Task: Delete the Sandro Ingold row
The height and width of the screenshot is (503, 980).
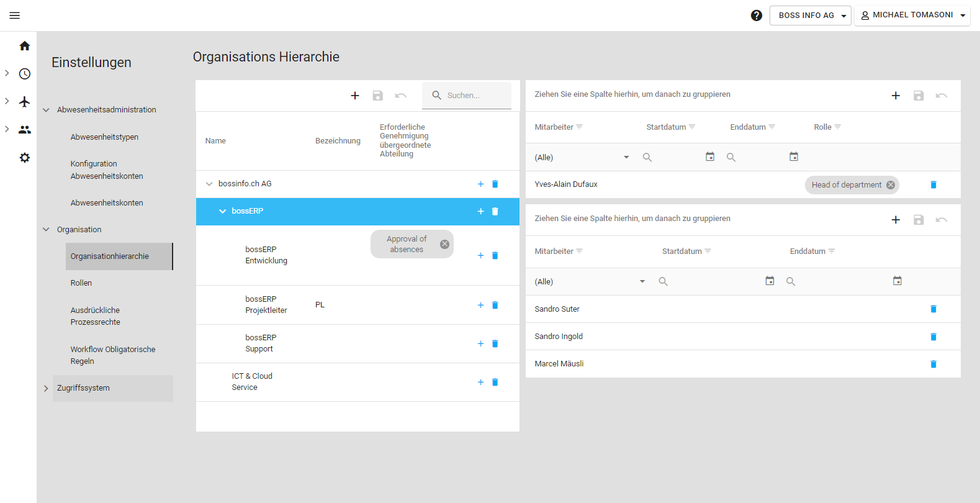Action: tap(933, 337)
